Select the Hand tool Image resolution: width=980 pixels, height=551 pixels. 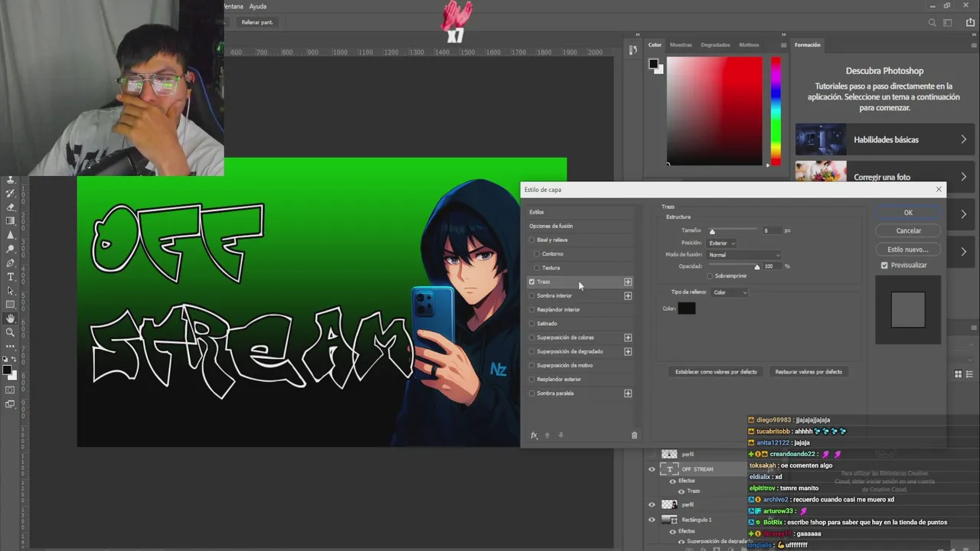(x=11, y=318)
